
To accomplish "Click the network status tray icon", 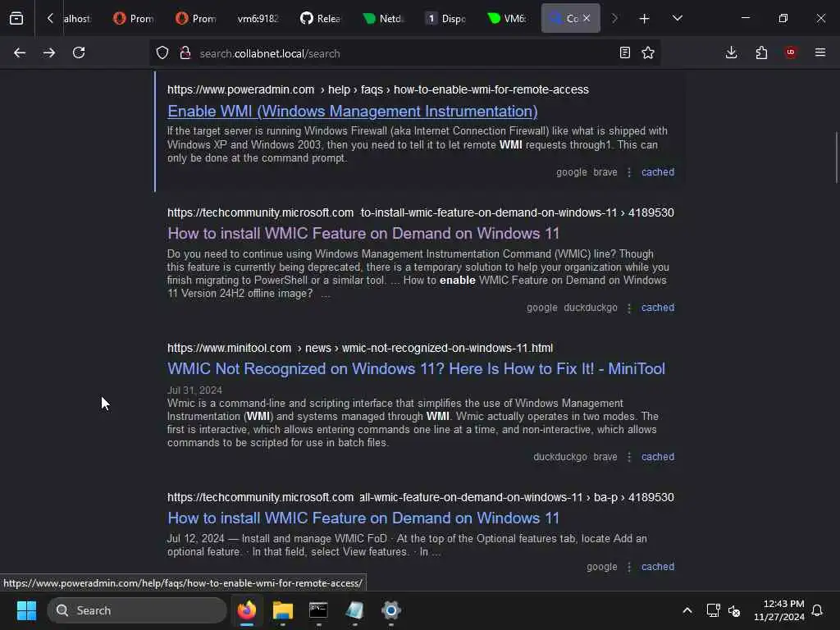I will 713,610.
